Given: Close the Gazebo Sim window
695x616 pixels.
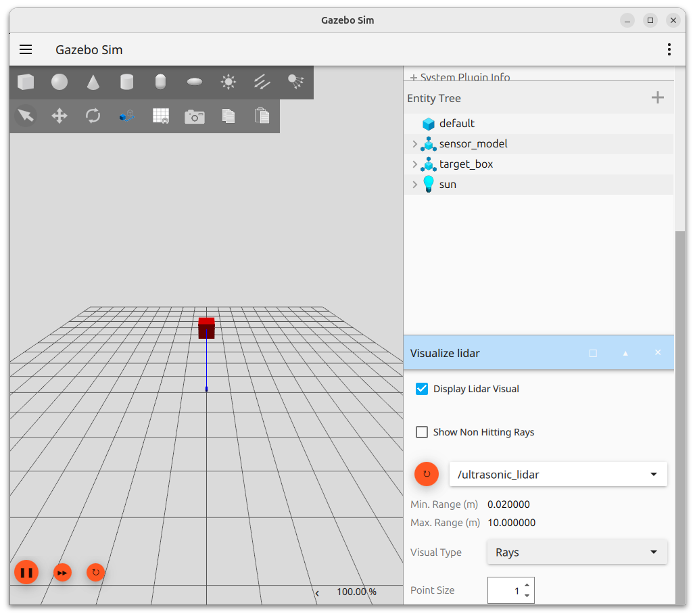Looking at the screenshot, I should click(x=673, y=20).
